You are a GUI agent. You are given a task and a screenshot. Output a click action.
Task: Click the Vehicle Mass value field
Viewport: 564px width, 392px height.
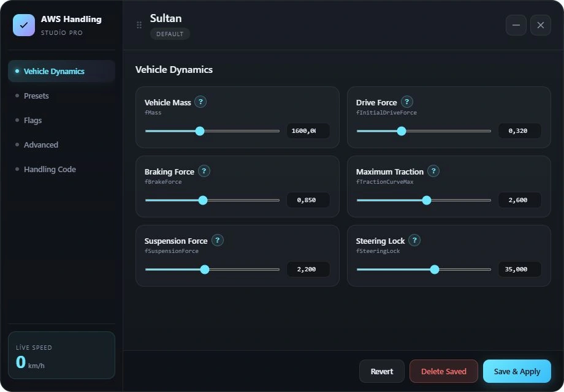tap(308, 131)
